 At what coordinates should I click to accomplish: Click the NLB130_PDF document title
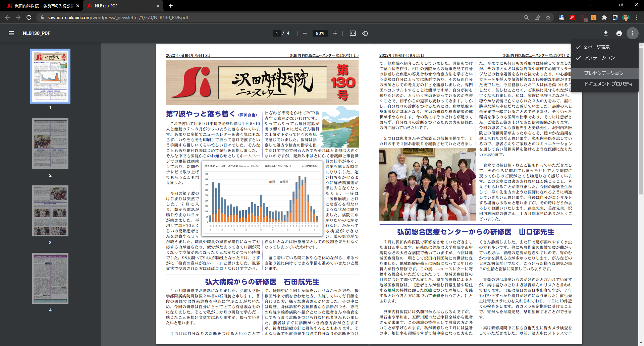[x=37, y=33]
